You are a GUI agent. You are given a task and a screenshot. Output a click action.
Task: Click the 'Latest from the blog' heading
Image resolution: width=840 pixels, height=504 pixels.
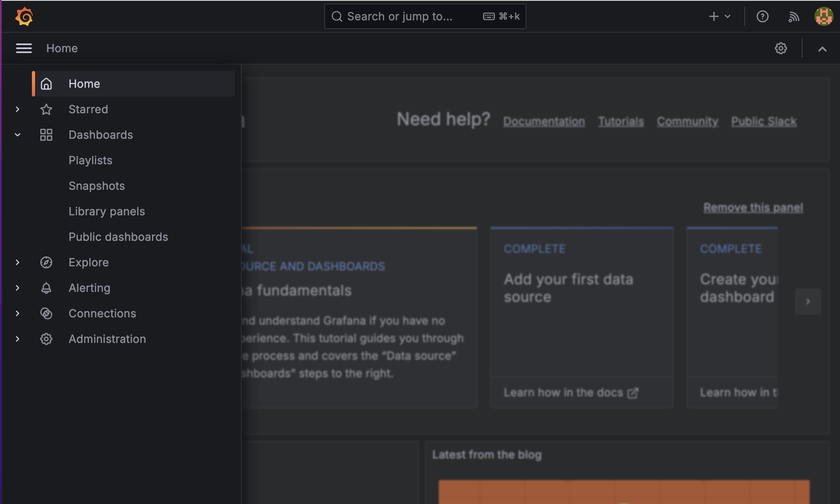pyautogui.click(x=487, y=455)
